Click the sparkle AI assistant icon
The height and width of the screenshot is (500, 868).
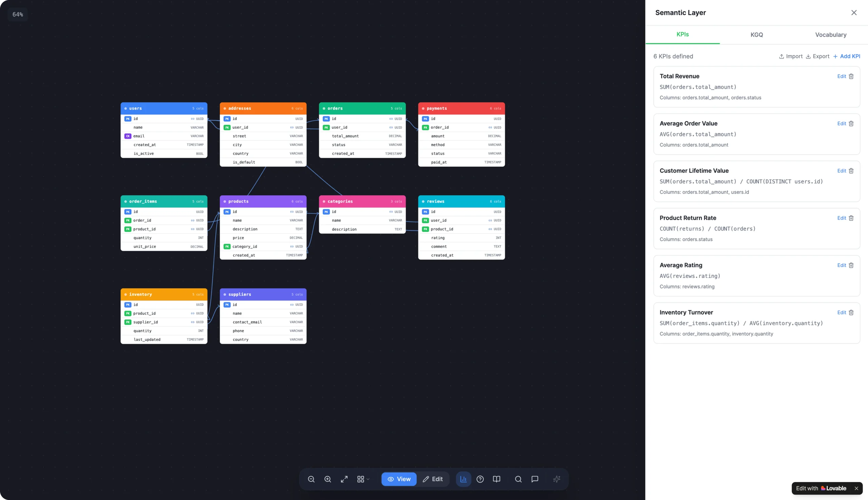(x=556, y=479)
